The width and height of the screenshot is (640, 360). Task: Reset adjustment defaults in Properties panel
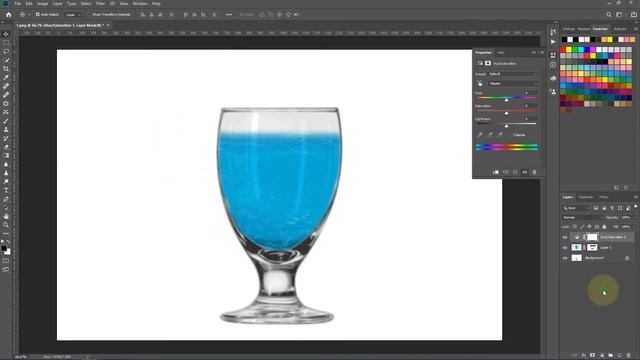point(515,172)
